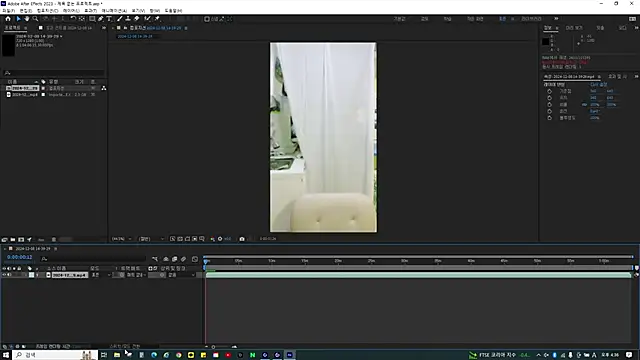Image resolution: width=640 pixels, height=360 pixels.
Task: Open viewer resolution dropdown
Action: [x=151, y=239]
